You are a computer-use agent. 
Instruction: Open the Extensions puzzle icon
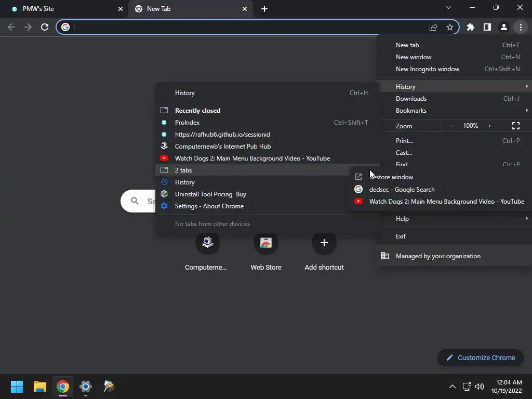[x=471, y=27]
